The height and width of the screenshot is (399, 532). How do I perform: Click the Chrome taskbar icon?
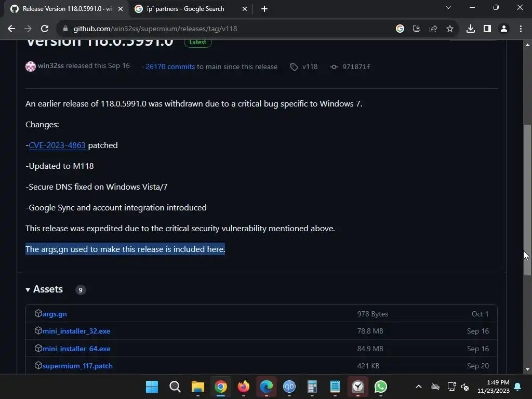220,387
